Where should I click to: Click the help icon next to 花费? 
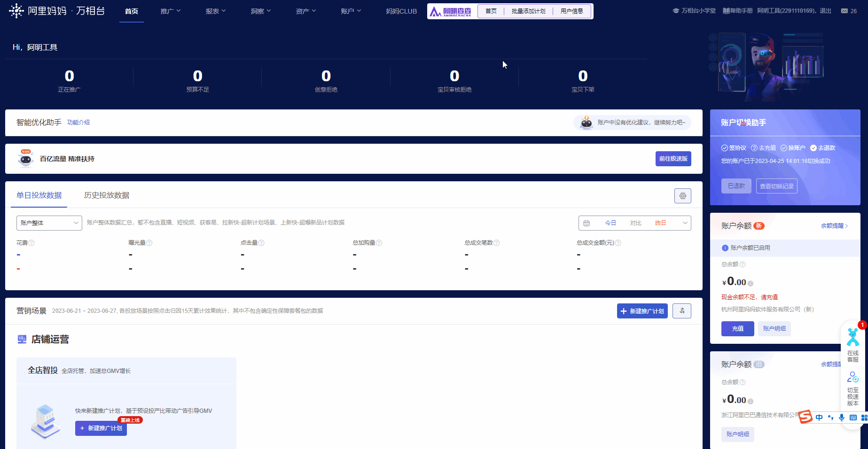click(x=31, y=243)
